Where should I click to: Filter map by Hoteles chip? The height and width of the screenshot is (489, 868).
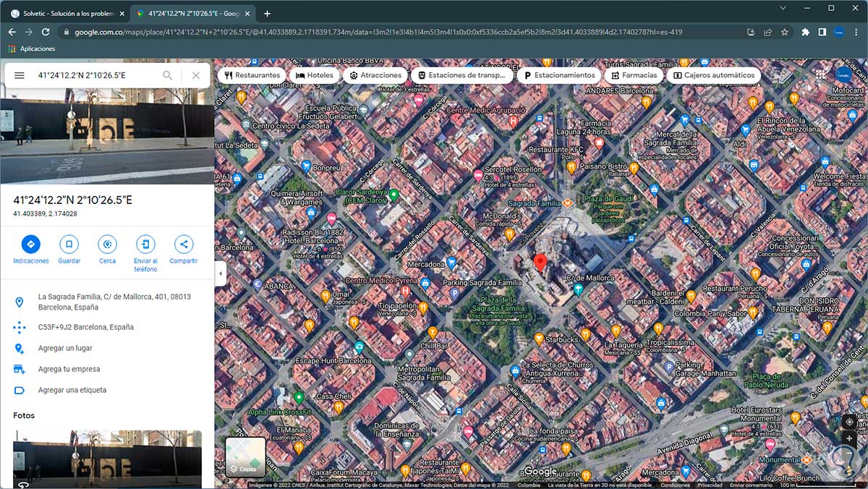pyautogui.click(x=315, y=75)
